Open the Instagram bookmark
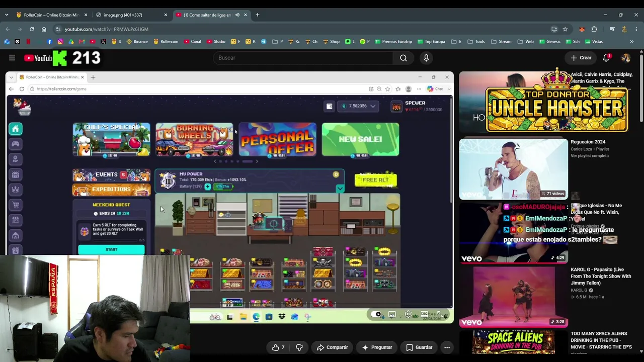The height and width of the screenshot is (362, 644). pyautogui.click(x=60, y=42)
